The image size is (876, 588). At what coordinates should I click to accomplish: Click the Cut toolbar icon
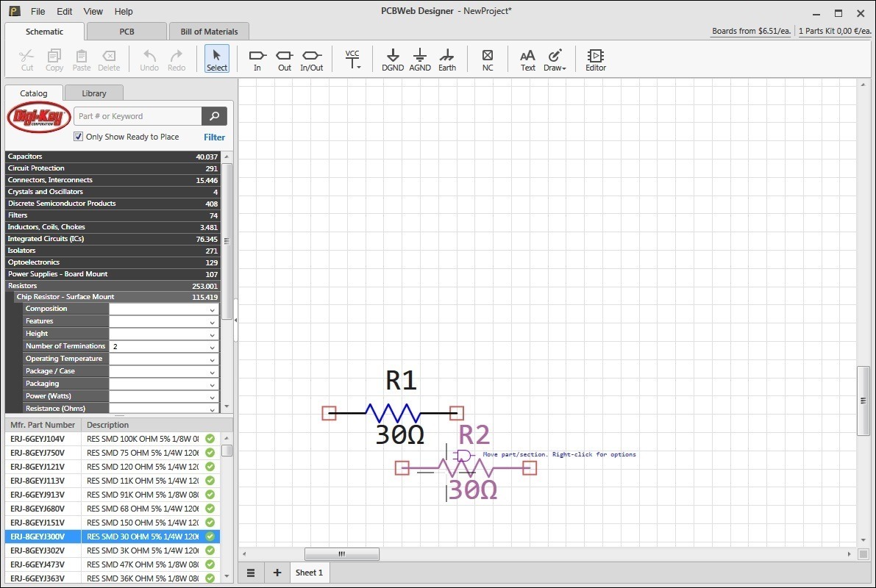tap(26, 60)
